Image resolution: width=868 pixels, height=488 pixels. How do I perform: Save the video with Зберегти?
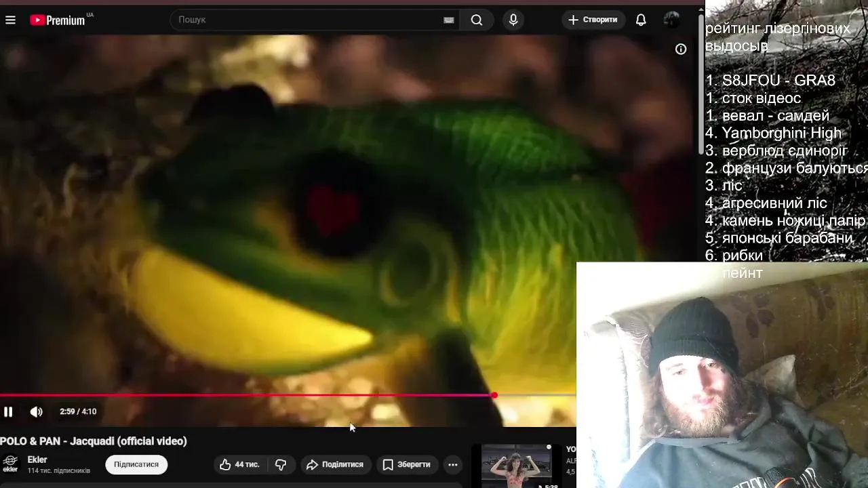[406, 464]
